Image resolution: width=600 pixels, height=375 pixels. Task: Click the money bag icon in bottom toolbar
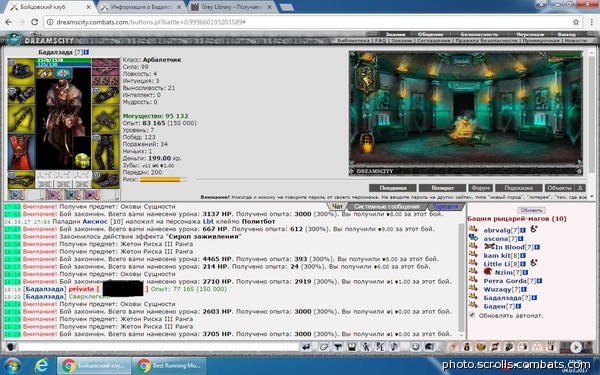tap(466, 347)
